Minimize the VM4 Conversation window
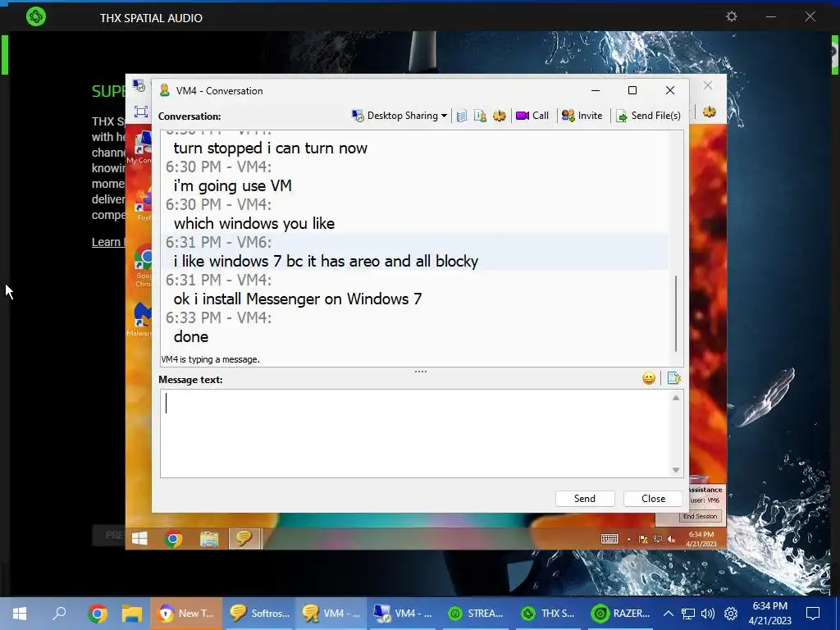The height and width of the screenshot is (630, 840). [x=596, y=90]
